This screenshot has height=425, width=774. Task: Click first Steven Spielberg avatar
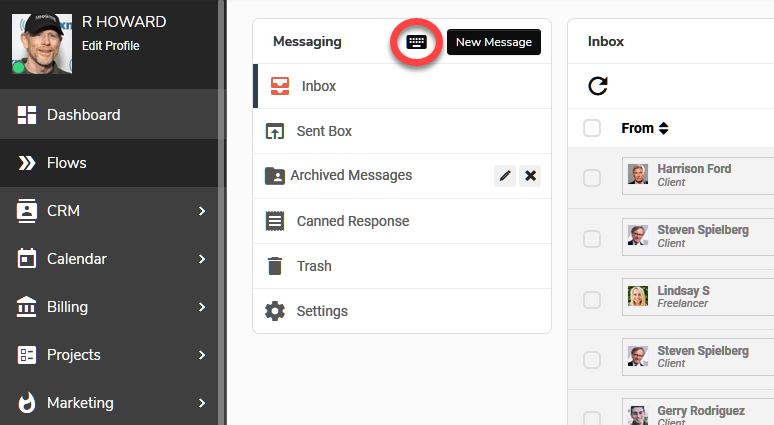pos(638,235)
